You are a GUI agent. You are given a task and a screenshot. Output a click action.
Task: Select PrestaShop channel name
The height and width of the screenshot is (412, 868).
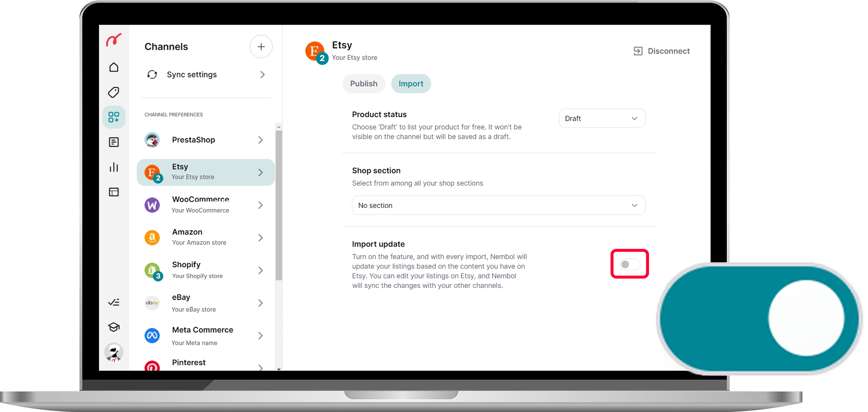[193, 140]
